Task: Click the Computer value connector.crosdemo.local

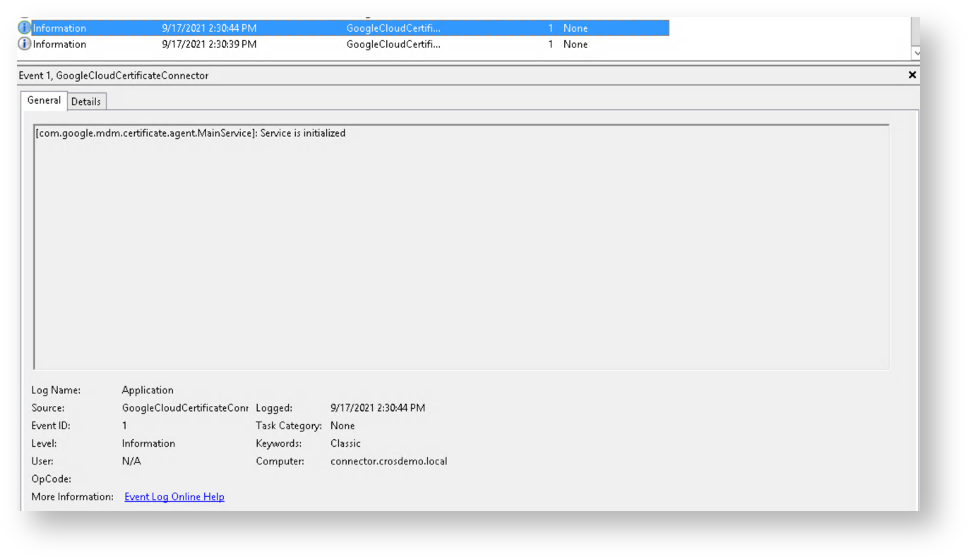Action: point(388,461)
